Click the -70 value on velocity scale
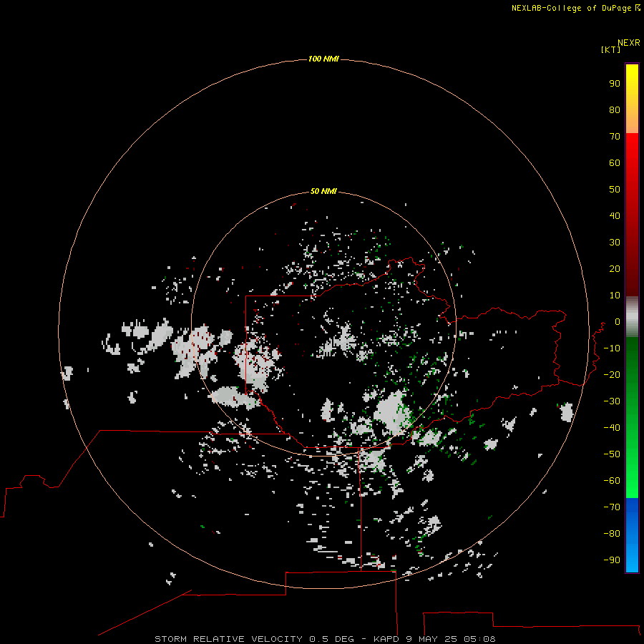This screenshot has width=644, height=644. pos(612,507)
